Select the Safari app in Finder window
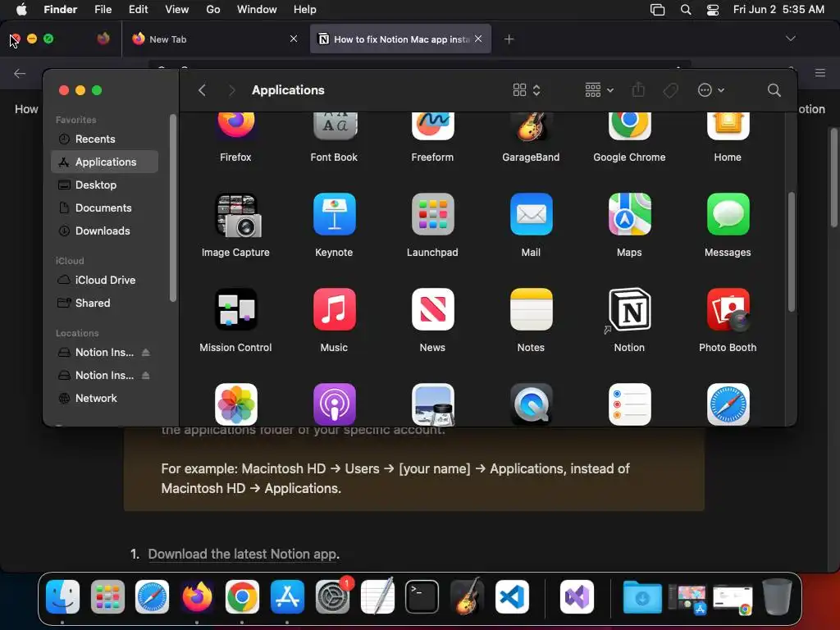The height and width of the screenshot is (630, 840). click(x=728, y=404)
